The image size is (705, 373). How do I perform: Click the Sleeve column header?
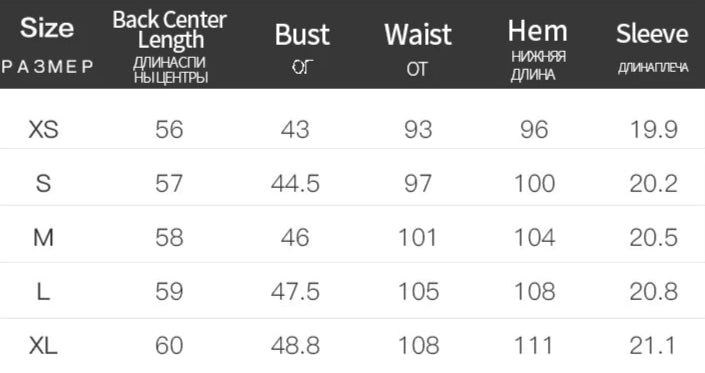(x=652, y=34)
